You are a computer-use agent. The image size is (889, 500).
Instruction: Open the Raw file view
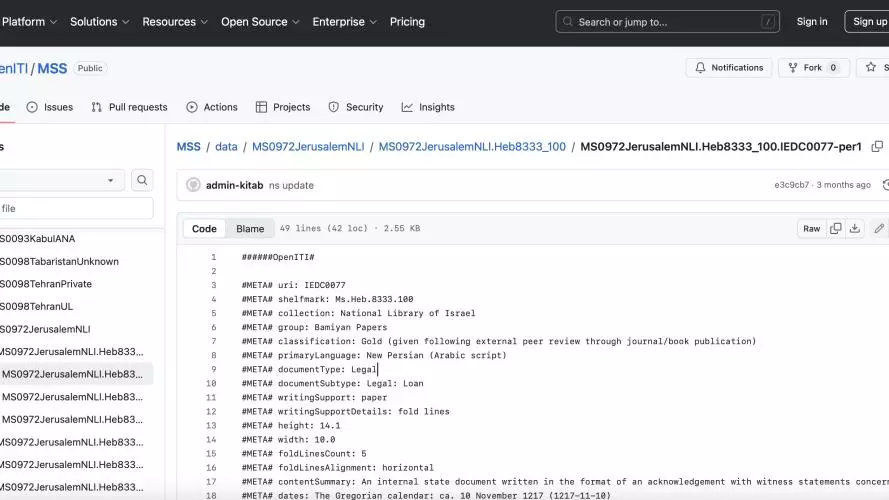(811, 228)
